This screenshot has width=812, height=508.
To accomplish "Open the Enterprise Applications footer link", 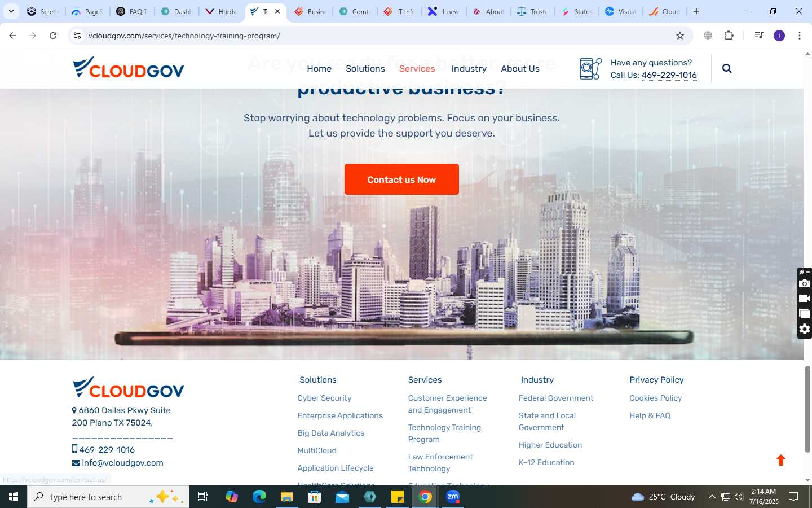I will (x=340, y=415).
